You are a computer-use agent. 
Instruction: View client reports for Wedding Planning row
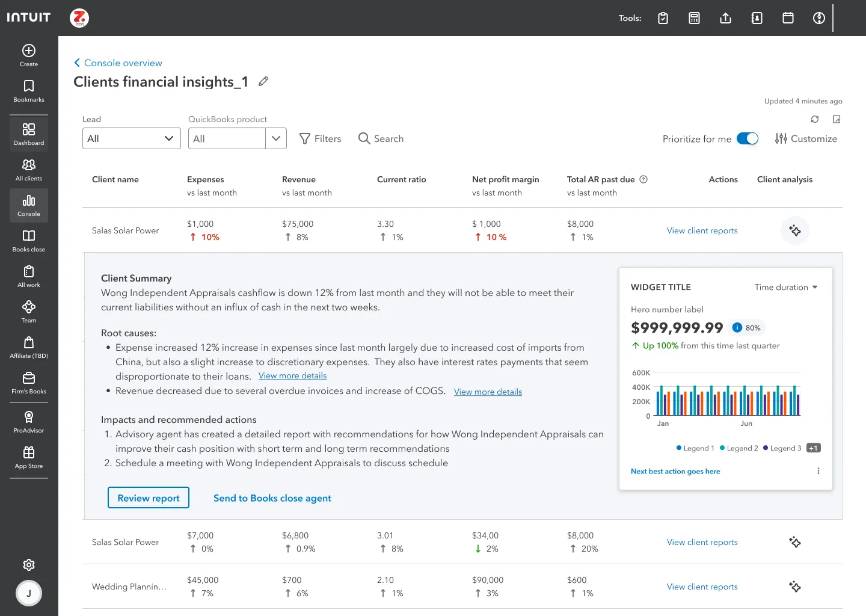click(x=702, y=587)
